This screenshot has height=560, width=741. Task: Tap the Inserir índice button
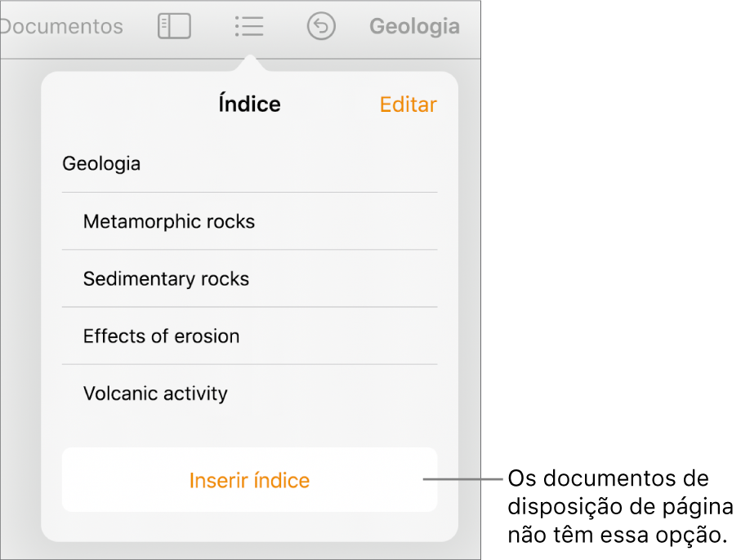(x=249, y=480)
